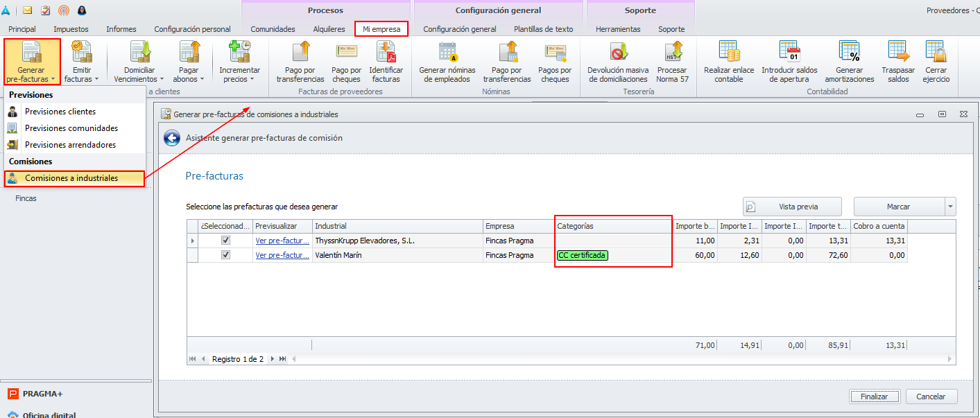Click the back arrow in the assistant
The image size is (980, 418).
tap(172, 138)
